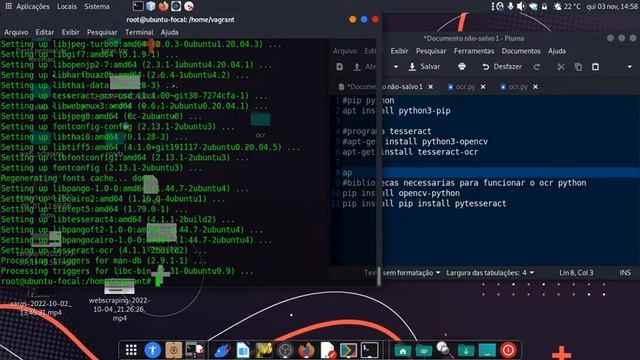Viewport: 640px width, 360px height.
Task: Launch terminal from top panel icon
Action: click(x=138, y=6)
